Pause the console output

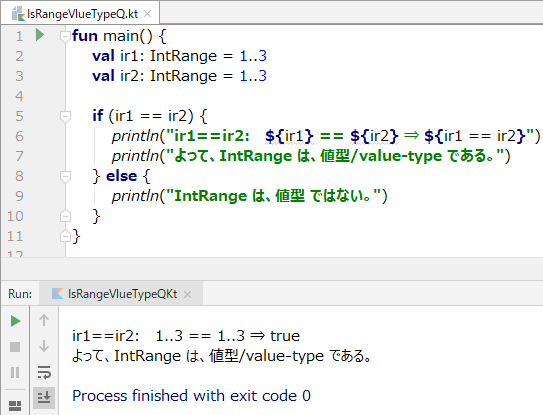click(x=15, y=372)
